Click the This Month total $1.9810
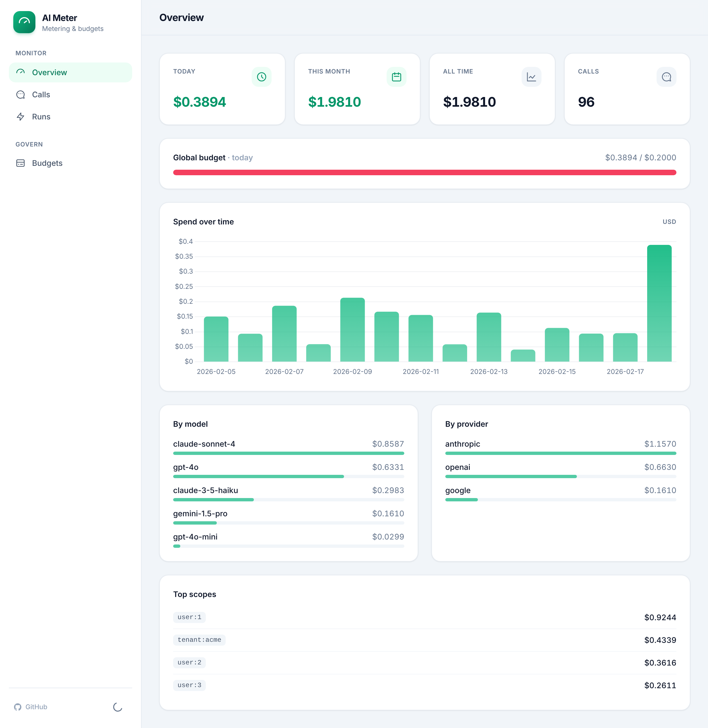 pyautogui.click(x=335, y=102)
